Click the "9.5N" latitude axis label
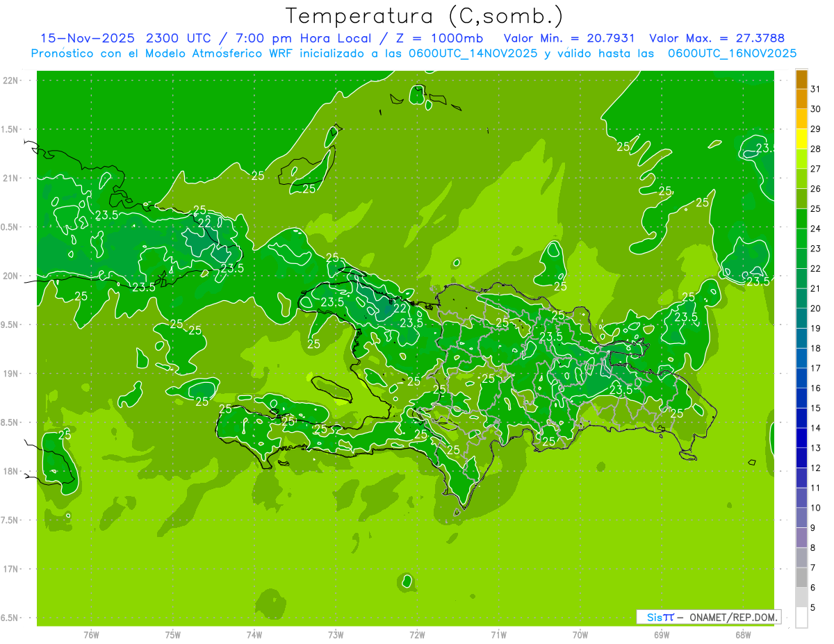The width and height of the screenshot is (834, 644). tap(11, 324)
